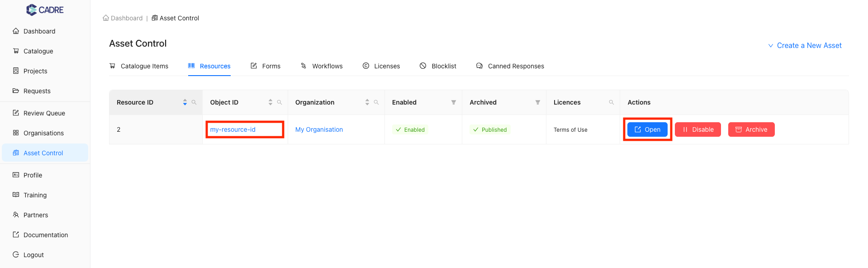Open Review Queue sidebar item
This screenshot has width=868, height=268.
click(x=45, y=113)
